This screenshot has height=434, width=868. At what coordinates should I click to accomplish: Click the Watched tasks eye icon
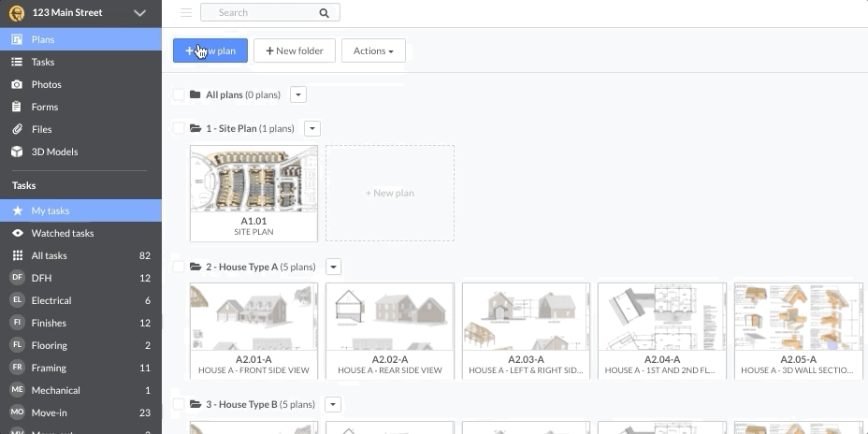pos(18,233)
